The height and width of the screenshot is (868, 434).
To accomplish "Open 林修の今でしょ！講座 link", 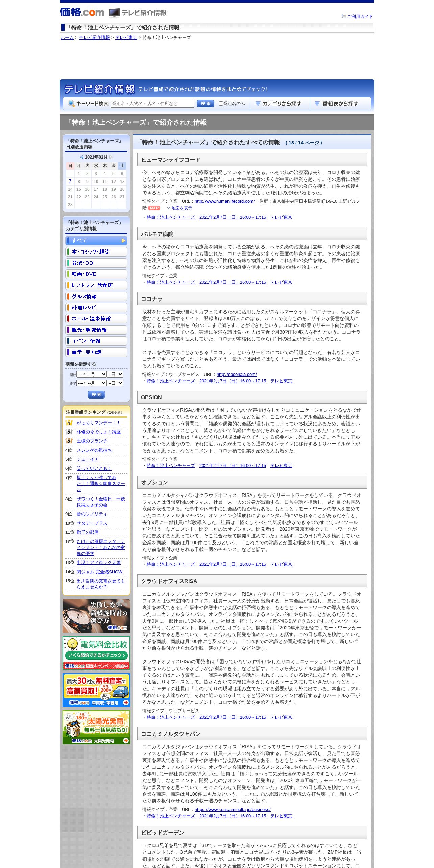I will tap(98, 432).
